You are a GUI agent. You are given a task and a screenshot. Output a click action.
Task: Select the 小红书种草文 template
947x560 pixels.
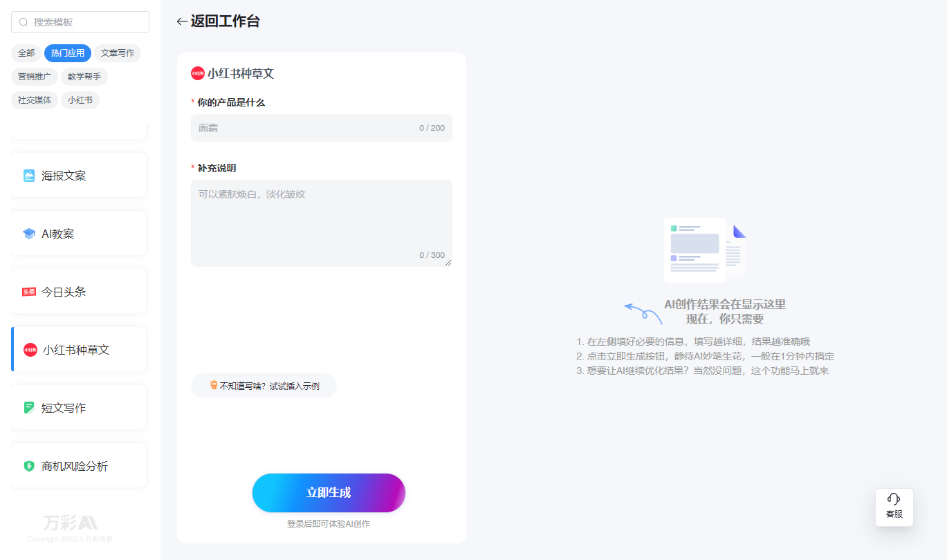tap(79, 350)
